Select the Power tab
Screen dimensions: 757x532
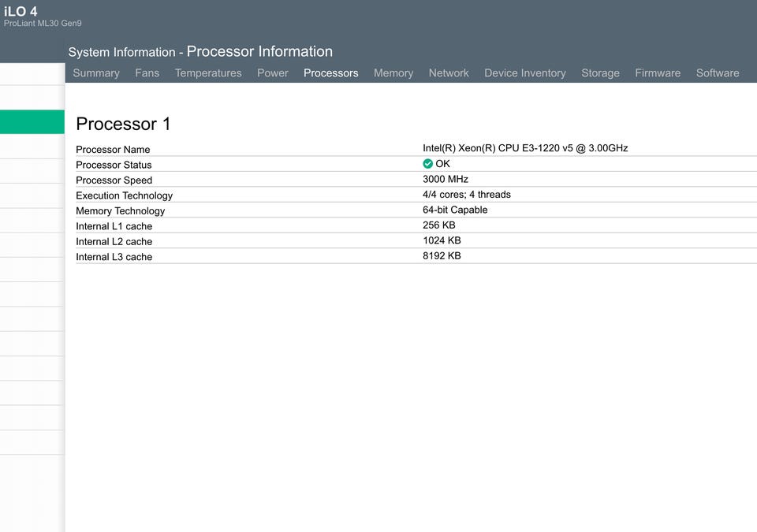pyautogui.click(x=273, y=73)
